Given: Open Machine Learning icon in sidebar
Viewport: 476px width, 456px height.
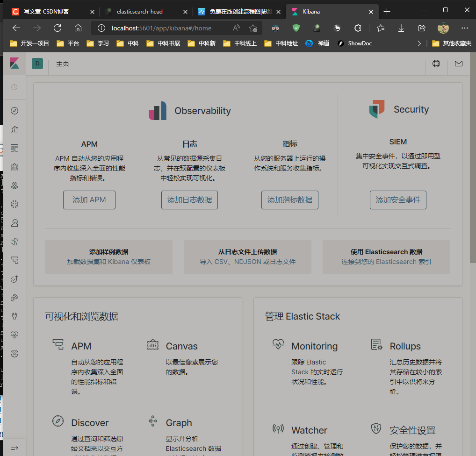Looking at the screenshot, I should [14, 204].
